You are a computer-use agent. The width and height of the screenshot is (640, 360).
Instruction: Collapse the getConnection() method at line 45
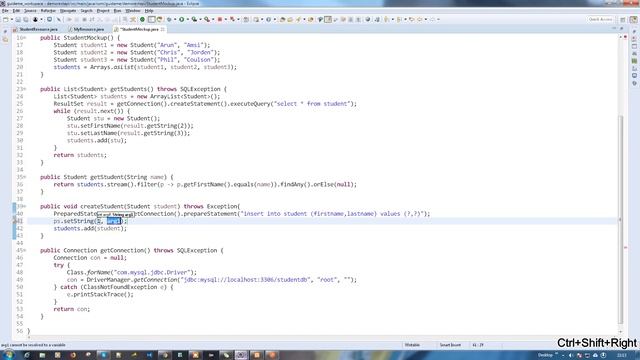[x=24, y=251]
